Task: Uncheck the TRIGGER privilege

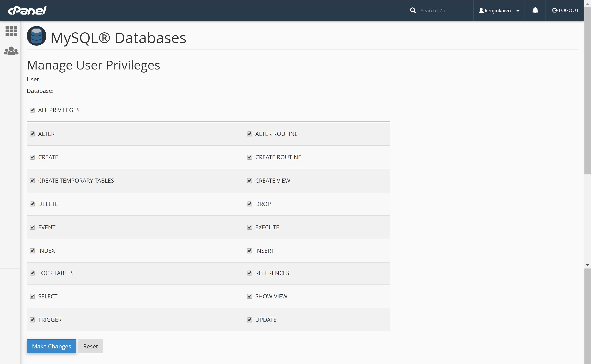Action: [x=32, y=320]
